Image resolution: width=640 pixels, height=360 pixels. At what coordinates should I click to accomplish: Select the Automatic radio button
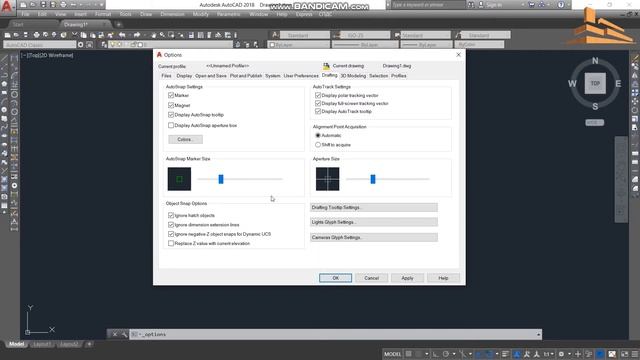tap(318, 135)
